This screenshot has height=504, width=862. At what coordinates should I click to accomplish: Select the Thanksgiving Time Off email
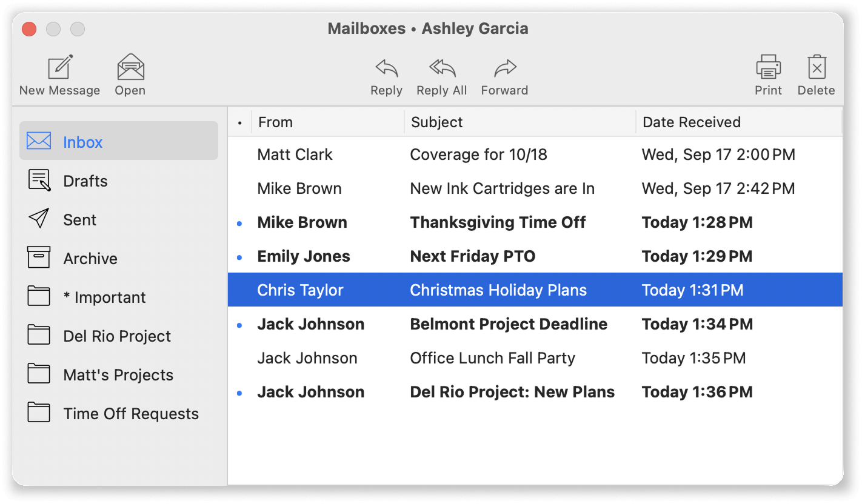click(497, 222)
